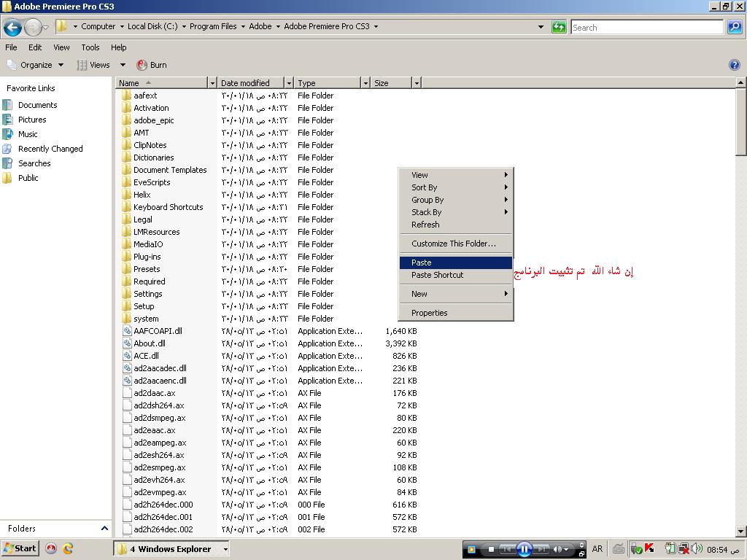Click the Safely Remove Hardware tray icon
Viewport: 747px width, 560px height.
coord(636,549)
